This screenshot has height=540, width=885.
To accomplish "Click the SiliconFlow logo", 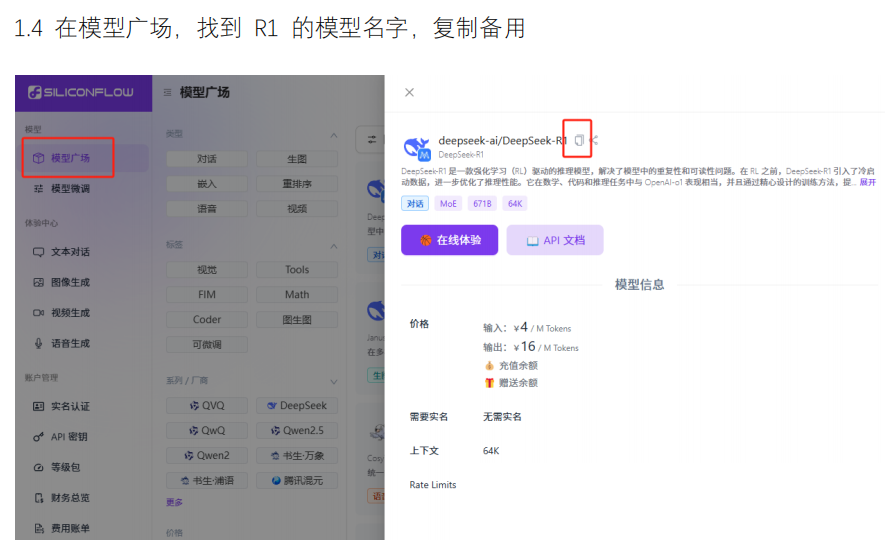I will tap(81, 92).
